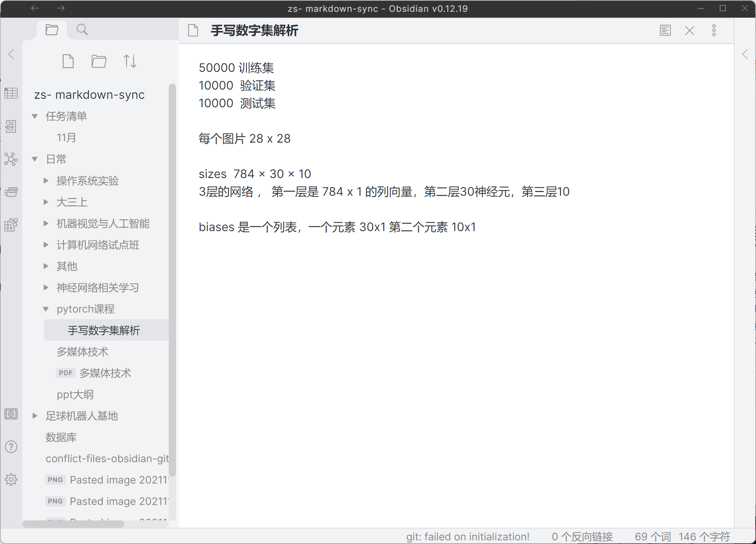Viewport: 756px width, 544px height.
Task: Collapse the left sidebar
Action: tap(11, 54)
